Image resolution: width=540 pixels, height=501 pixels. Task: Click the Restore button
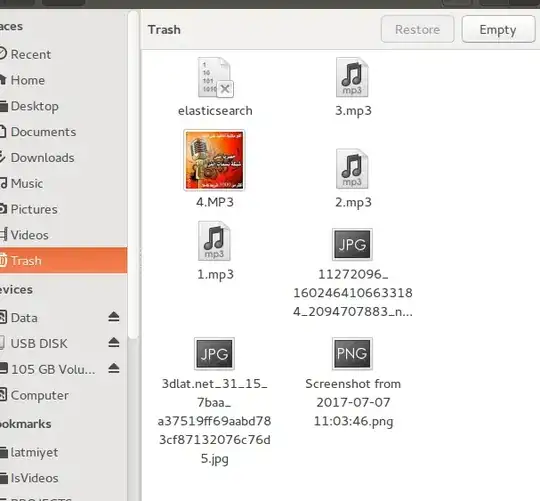[x=417, y=29]
